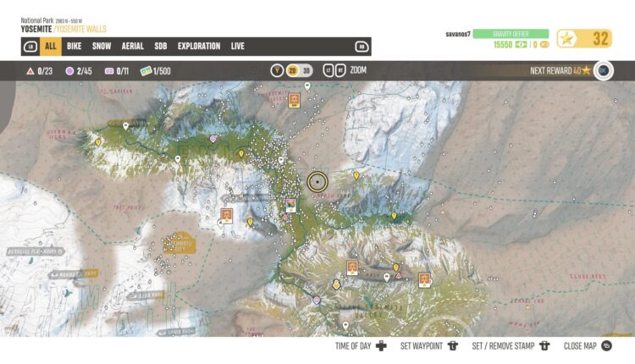Click the red triangle challenge counter icon
Screen dimensions: 635x364
(30, 71)
